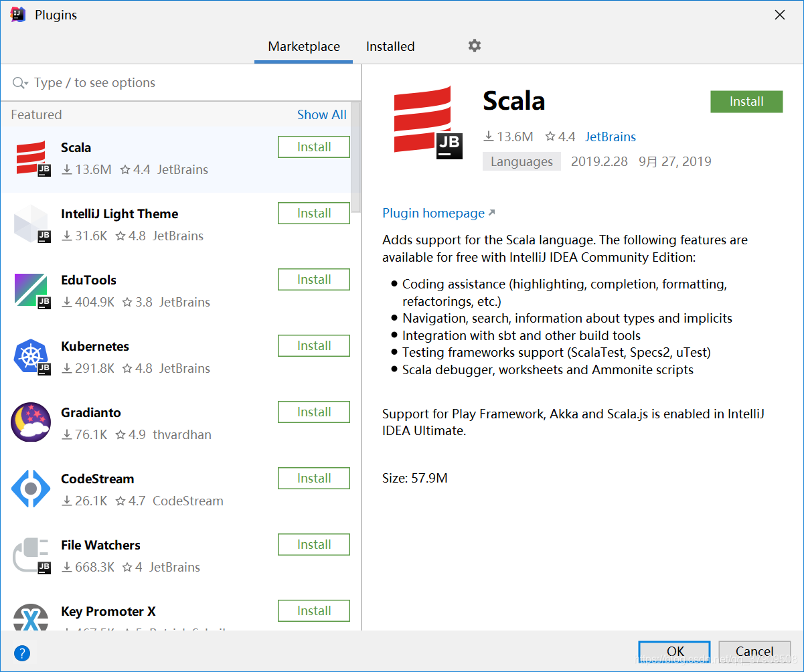
Task: Click the plugin list scrollbar
Action: pos(356,157)
